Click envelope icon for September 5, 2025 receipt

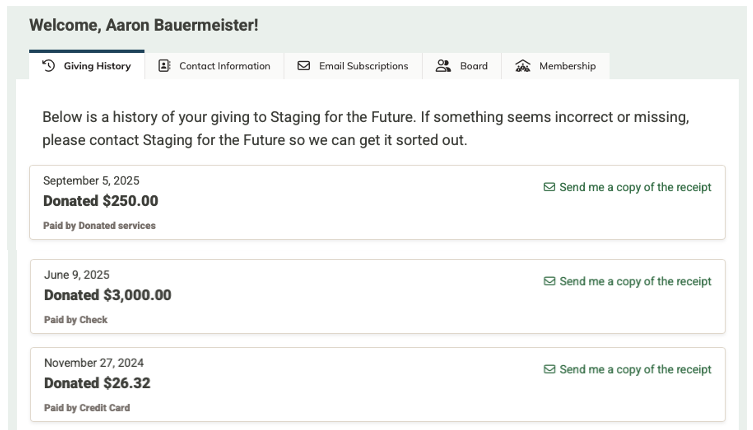549,187
